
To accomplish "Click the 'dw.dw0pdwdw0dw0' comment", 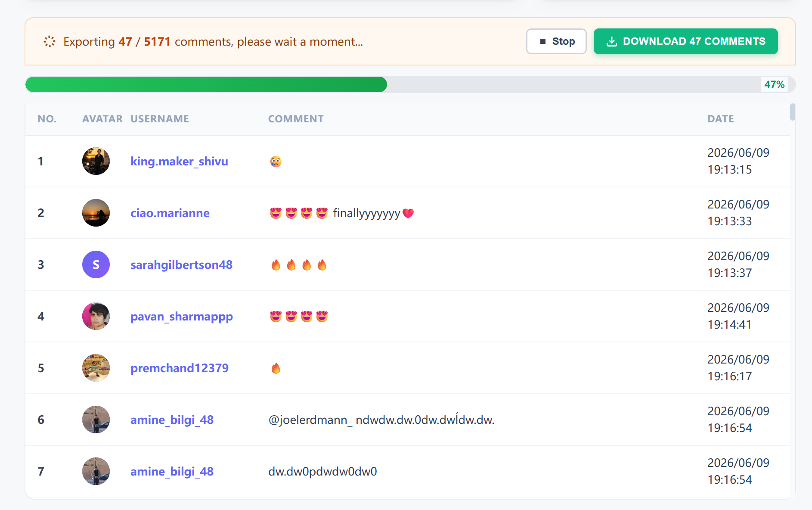I will pos(322,471).
